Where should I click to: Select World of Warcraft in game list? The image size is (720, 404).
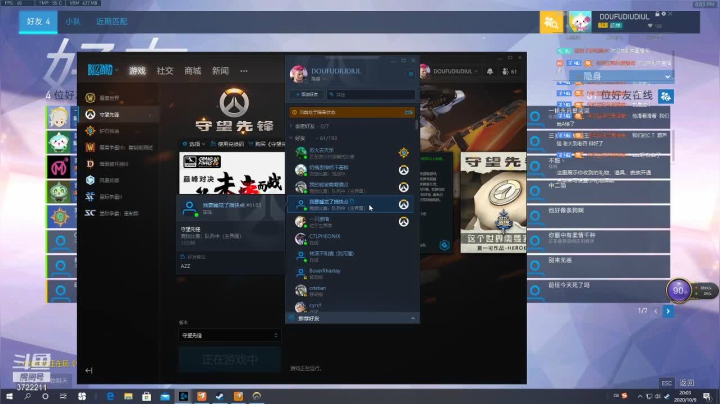[118, 98]
